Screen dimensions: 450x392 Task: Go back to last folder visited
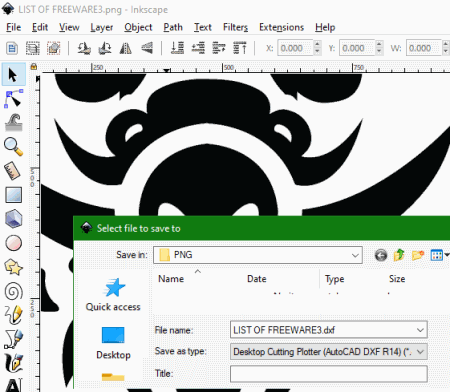[381, 255]
